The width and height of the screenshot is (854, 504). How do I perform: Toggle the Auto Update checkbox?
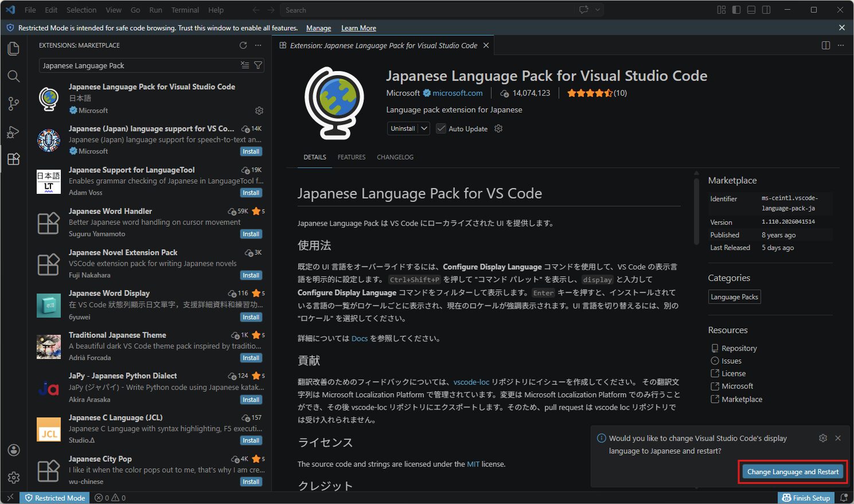441,128
